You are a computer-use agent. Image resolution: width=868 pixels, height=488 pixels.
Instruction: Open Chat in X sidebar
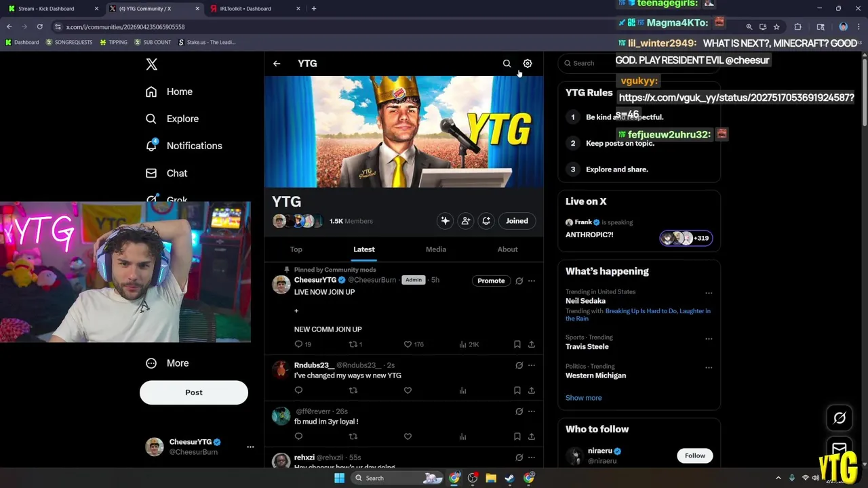point(167,174)
